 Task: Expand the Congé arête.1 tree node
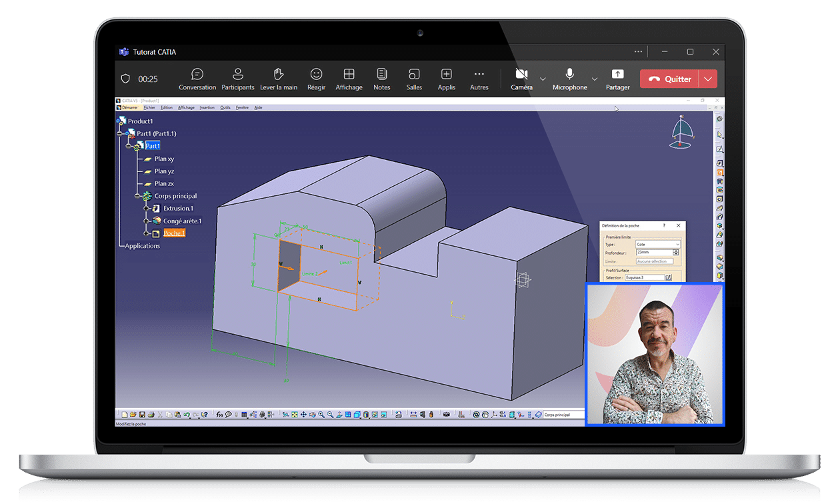pyautogui.click(x=147, y=221)
